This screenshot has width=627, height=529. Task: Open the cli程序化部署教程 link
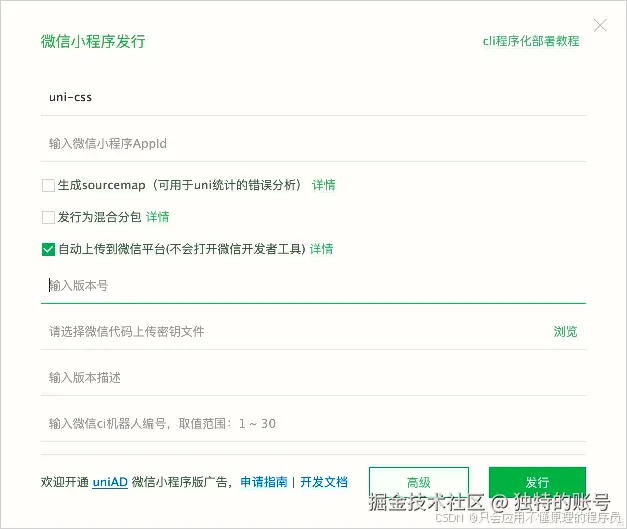pyautogui.click(x=531, y=41)
